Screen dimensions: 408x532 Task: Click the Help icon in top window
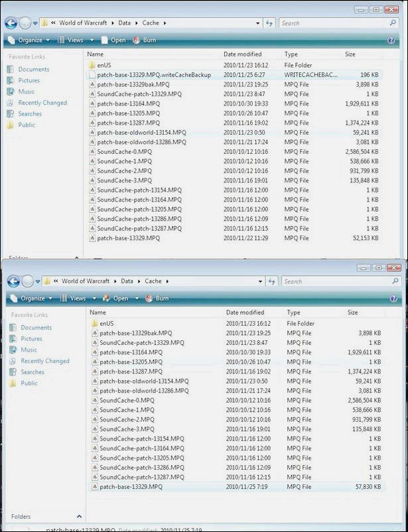coord(391,40)
